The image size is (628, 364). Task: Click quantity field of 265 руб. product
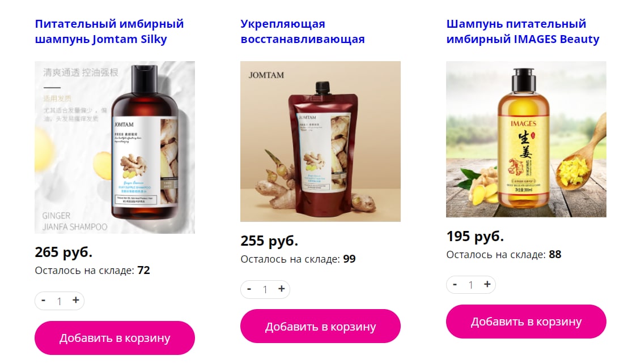(60, 301)
